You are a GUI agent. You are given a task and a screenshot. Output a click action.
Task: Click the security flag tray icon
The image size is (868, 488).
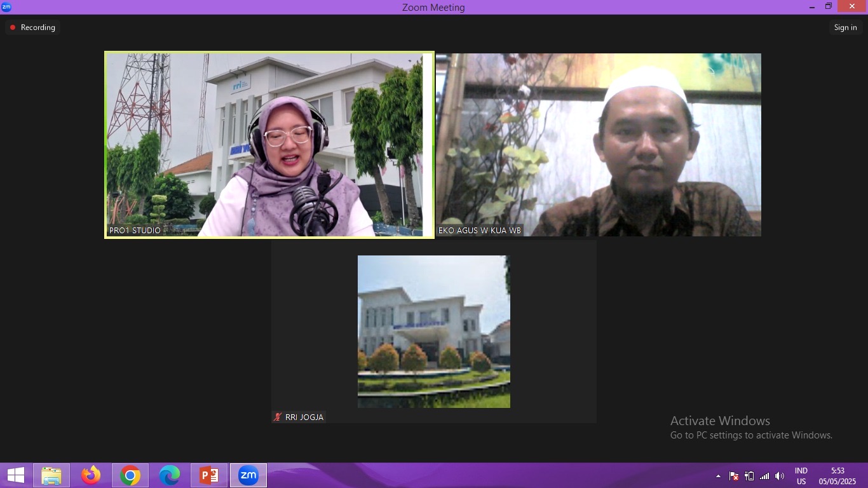point(734,476)
